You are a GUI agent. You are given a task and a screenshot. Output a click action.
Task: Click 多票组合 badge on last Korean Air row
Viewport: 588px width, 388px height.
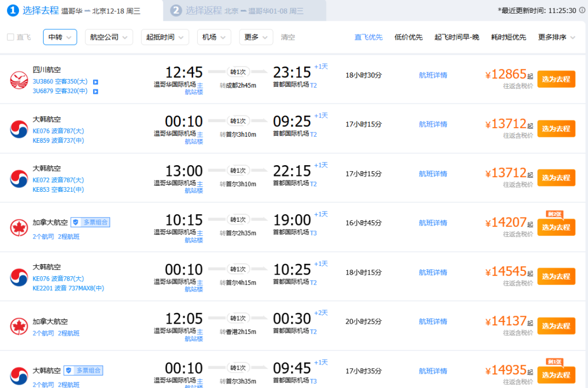[83, 371]
